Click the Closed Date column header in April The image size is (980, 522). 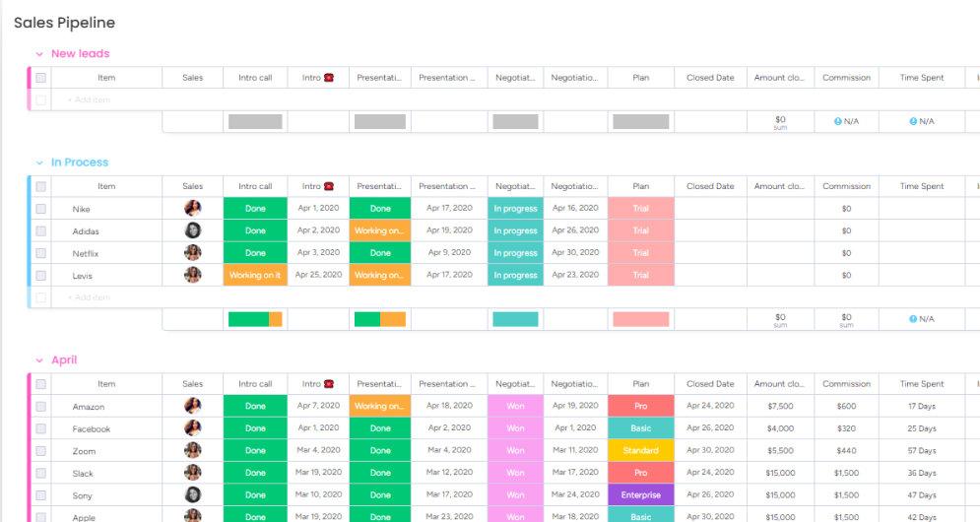710,384
